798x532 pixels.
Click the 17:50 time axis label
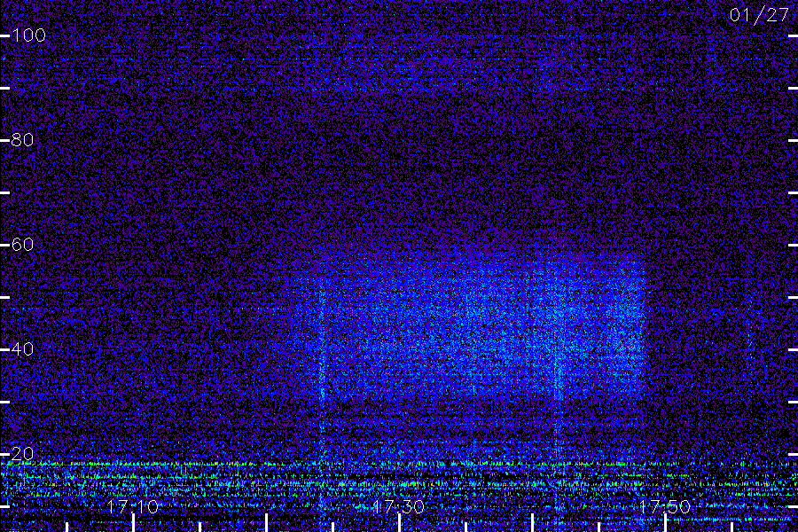pos(665,506)
